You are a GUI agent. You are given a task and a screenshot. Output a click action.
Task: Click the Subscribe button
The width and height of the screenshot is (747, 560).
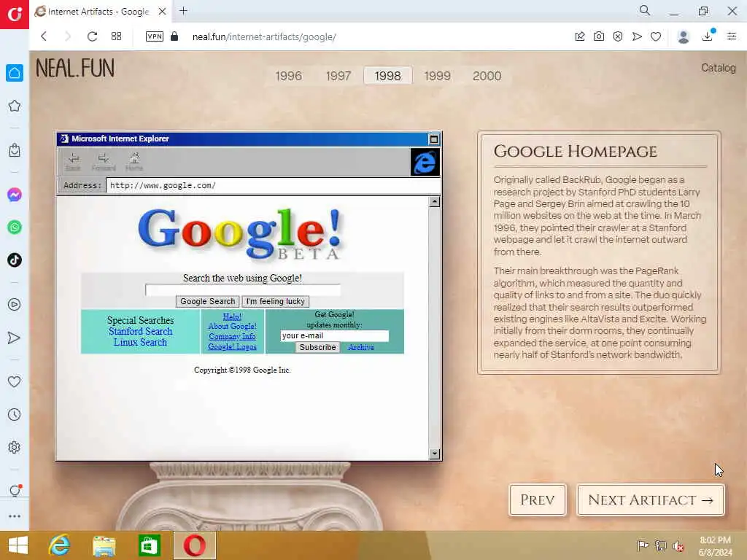317,347
